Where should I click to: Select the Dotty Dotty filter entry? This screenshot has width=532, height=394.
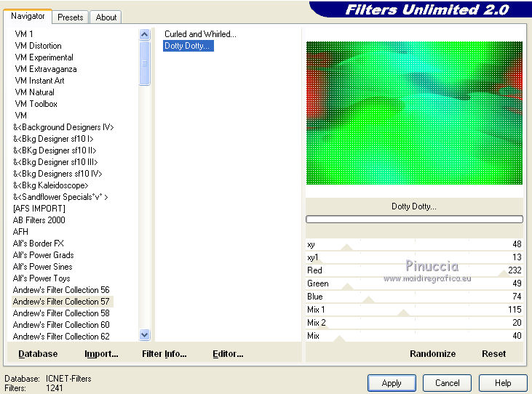(x=188, y=46)
